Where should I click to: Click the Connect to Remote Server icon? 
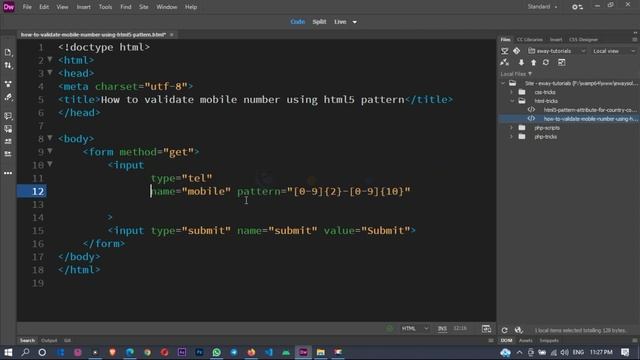(505, 51)
